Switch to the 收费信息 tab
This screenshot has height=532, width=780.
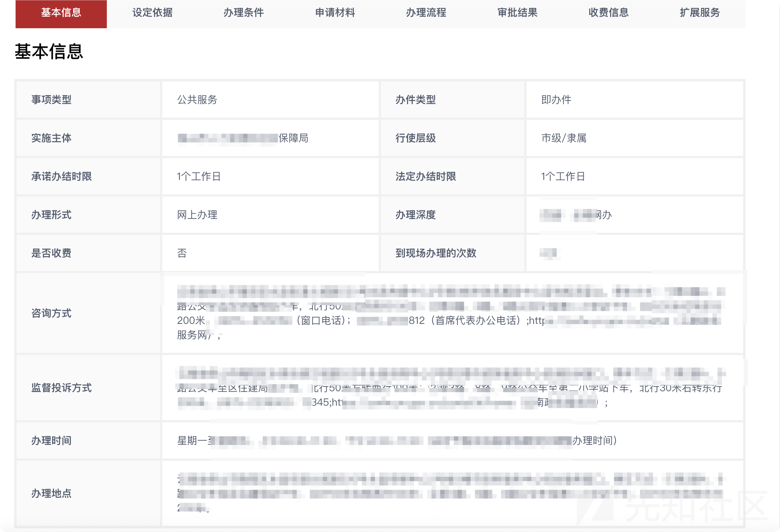[x=608, y=13]
